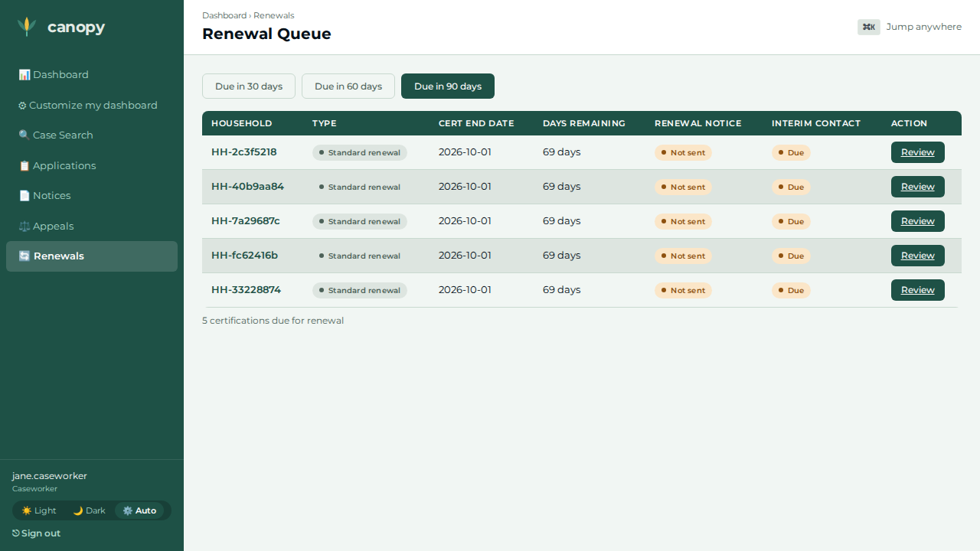
Task: Click Not sent badge for HH-40b9aa84
Action: coord(683,187)
